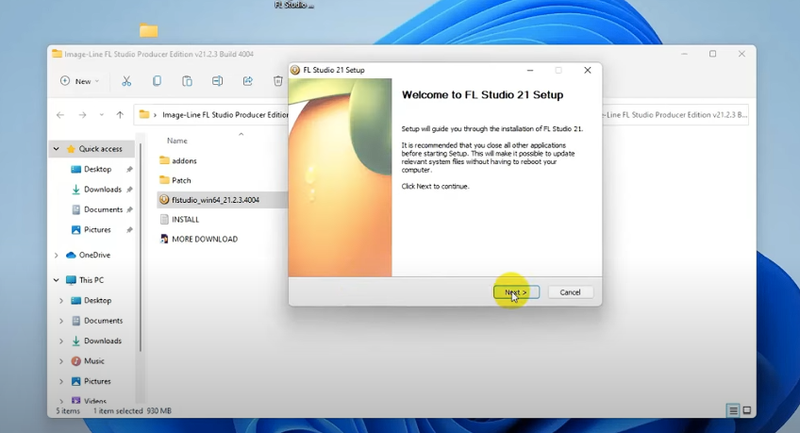Open Downloads under This PC
The image size is (800, 433).
tap(103, 341)
